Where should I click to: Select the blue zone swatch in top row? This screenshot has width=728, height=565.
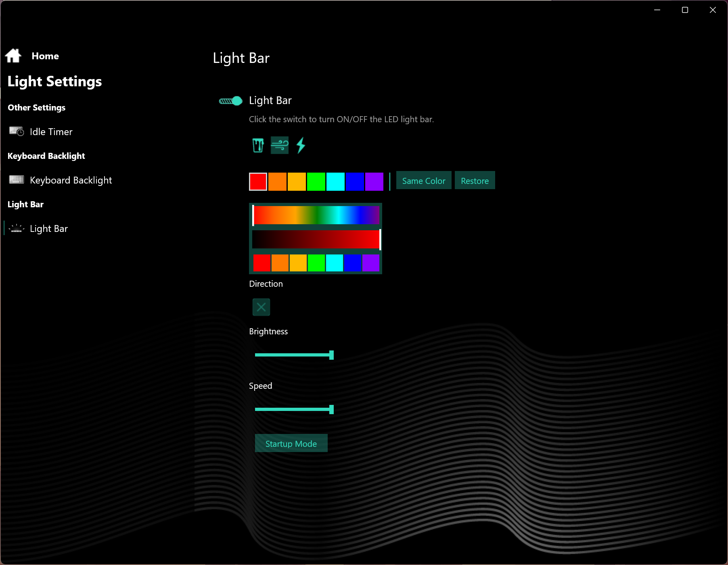click(355, 181)
